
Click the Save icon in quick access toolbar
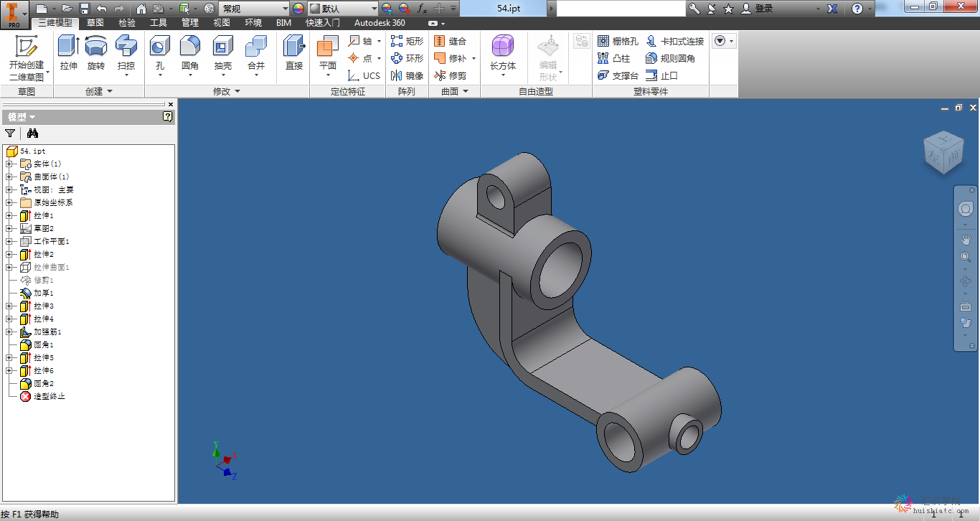[x=84, y=9]
